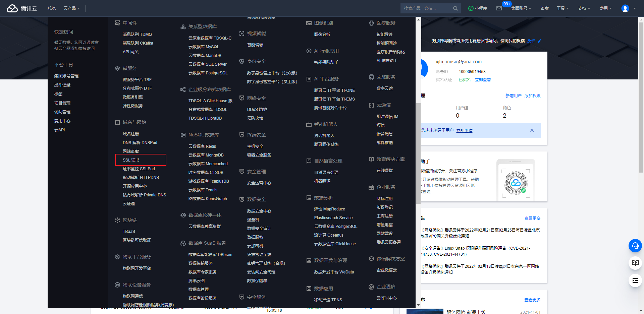Open 云API platform tool
The height and width of the screenshot is (314, 644).
60,130
